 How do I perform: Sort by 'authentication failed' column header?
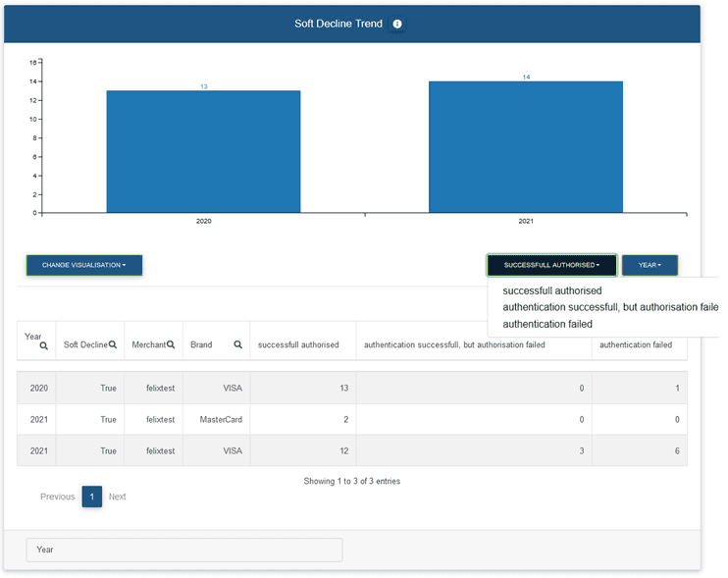[635, 344]
